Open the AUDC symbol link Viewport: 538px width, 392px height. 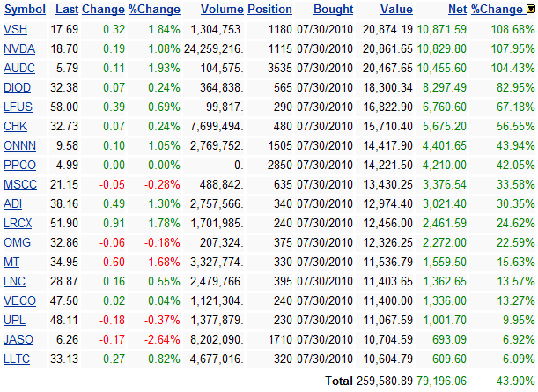19,69
